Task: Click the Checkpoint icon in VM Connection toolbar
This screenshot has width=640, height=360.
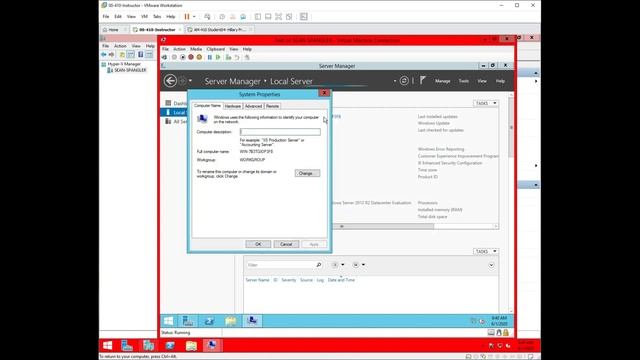Action: point(229,58)
